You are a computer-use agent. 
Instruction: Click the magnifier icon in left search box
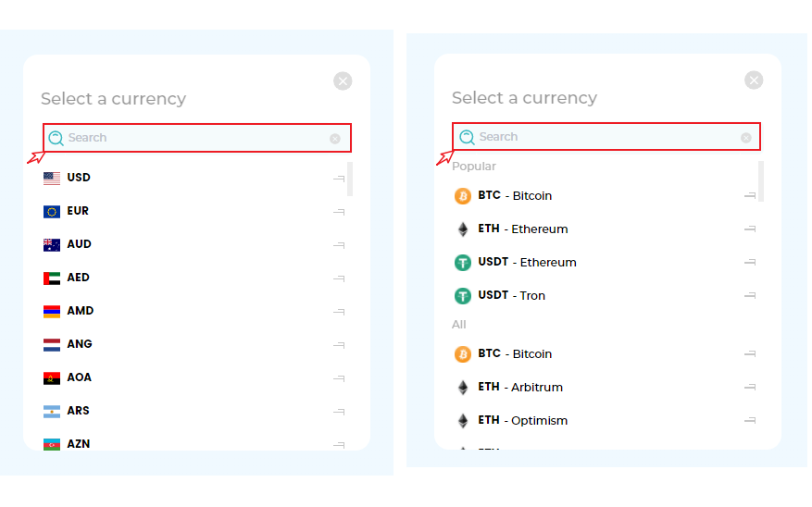[x=56, y=138]
